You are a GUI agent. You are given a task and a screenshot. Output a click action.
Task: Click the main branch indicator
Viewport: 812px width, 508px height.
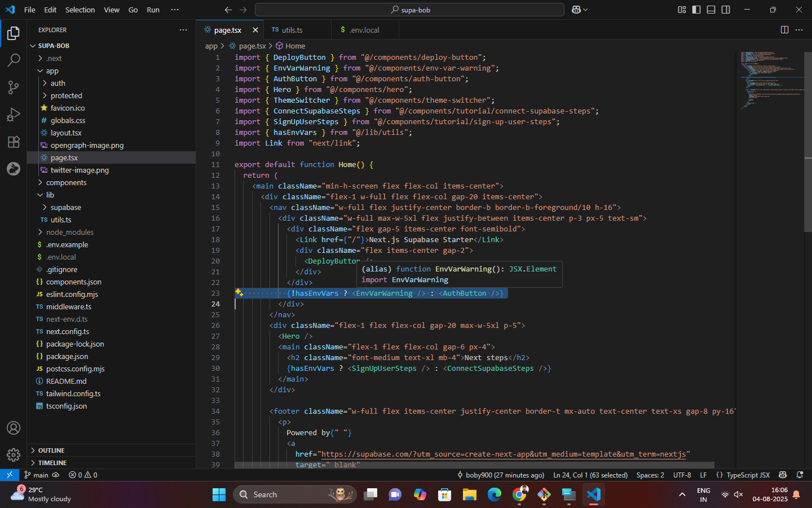coord(37,475)
